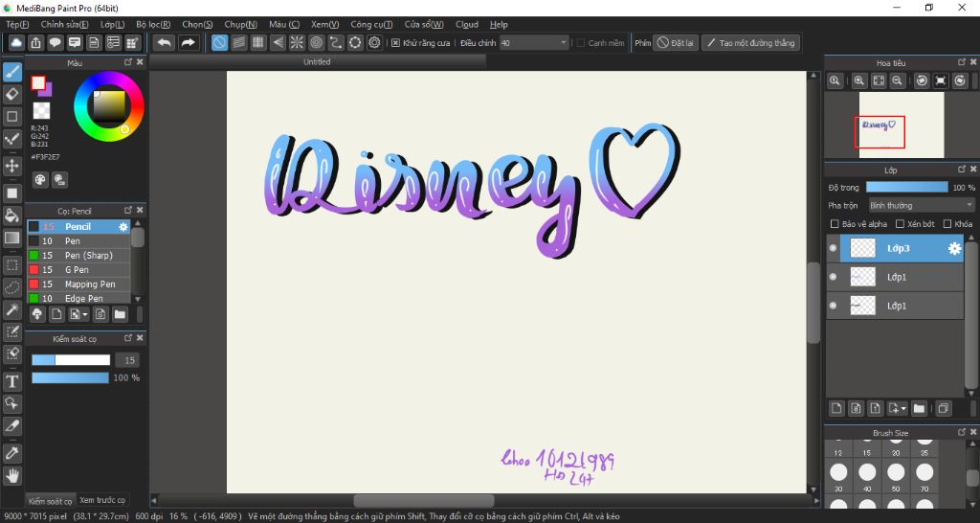Select the Move tool

click(11, 166)
